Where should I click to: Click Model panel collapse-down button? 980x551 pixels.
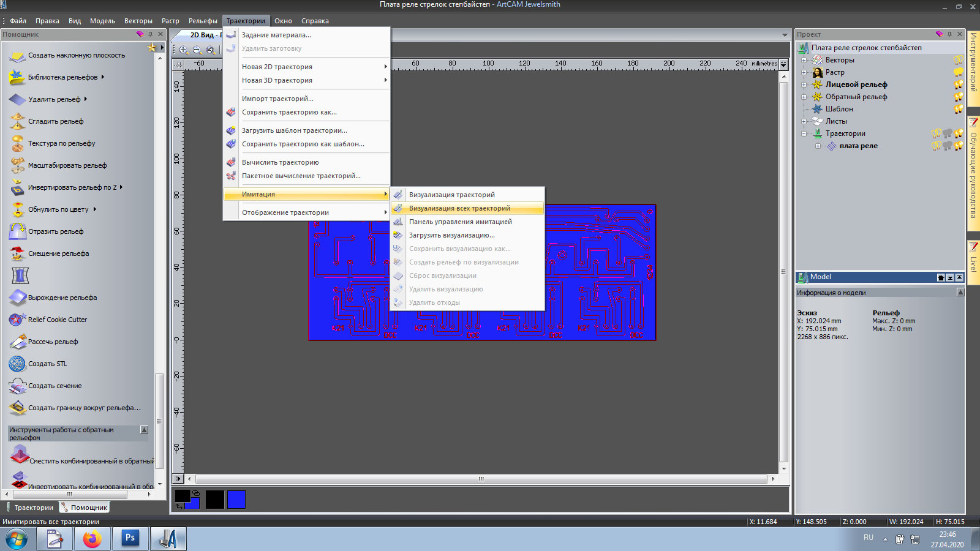(950, 278)
